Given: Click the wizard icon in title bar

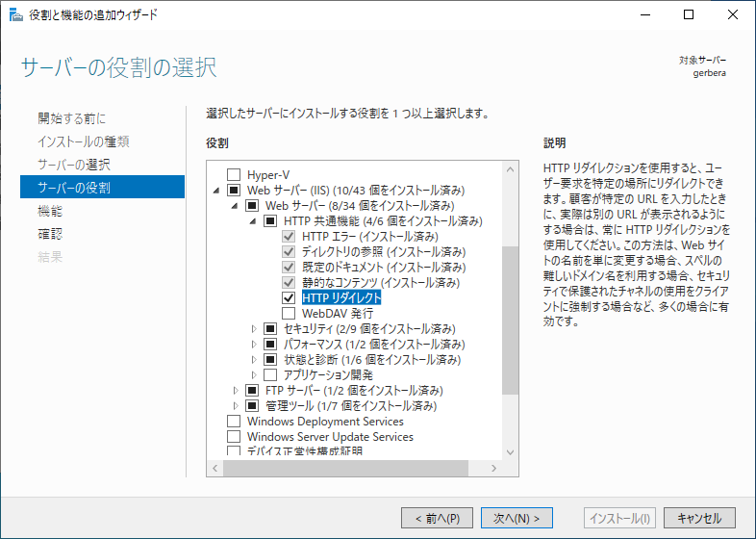Looking at the screenshot, I should coord(16,15).
